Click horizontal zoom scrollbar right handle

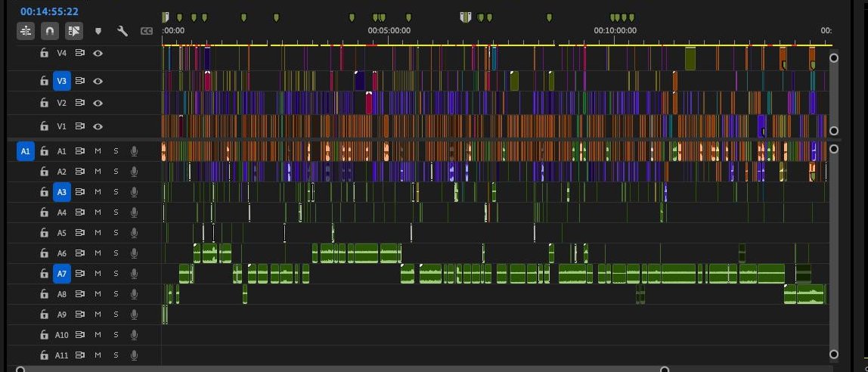665,369
